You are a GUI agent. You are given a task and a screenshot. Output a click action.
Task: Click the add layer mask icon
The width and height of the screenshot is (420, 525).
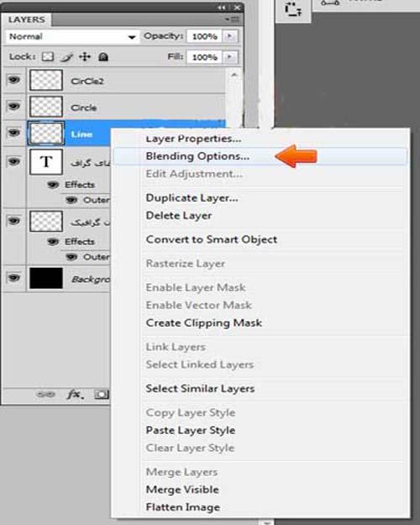coord(102,395)
